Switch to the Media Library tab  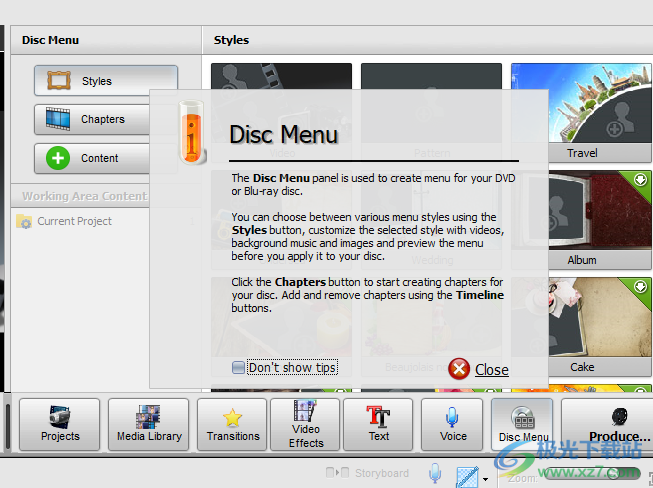(x=149, y=424)
